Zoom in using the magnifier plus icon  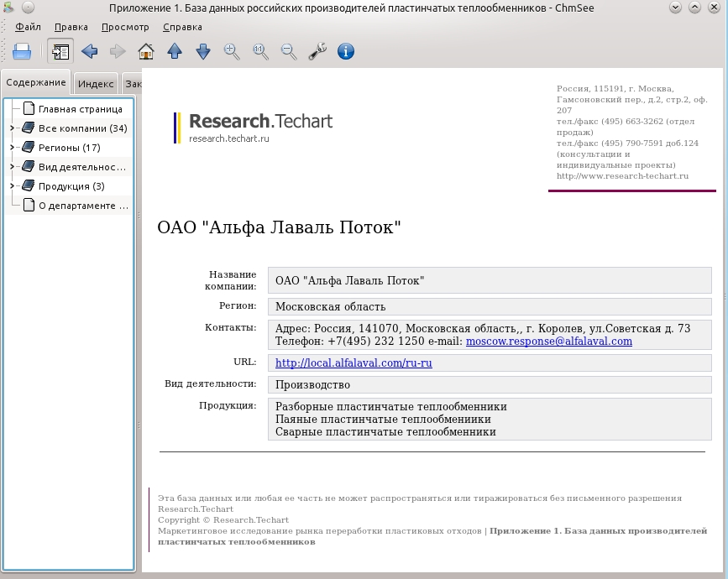pos(232,51)
